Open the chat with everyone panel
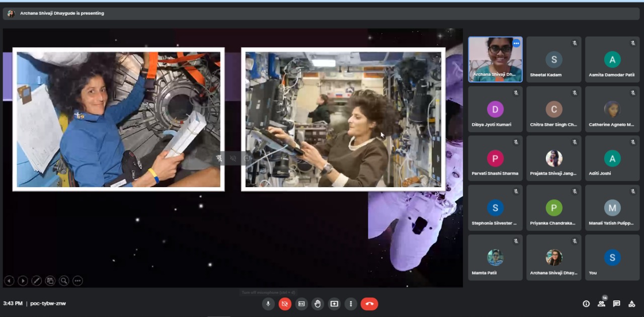Image resolution: width=644 pixels, height=317 pixels. [616, 304]
